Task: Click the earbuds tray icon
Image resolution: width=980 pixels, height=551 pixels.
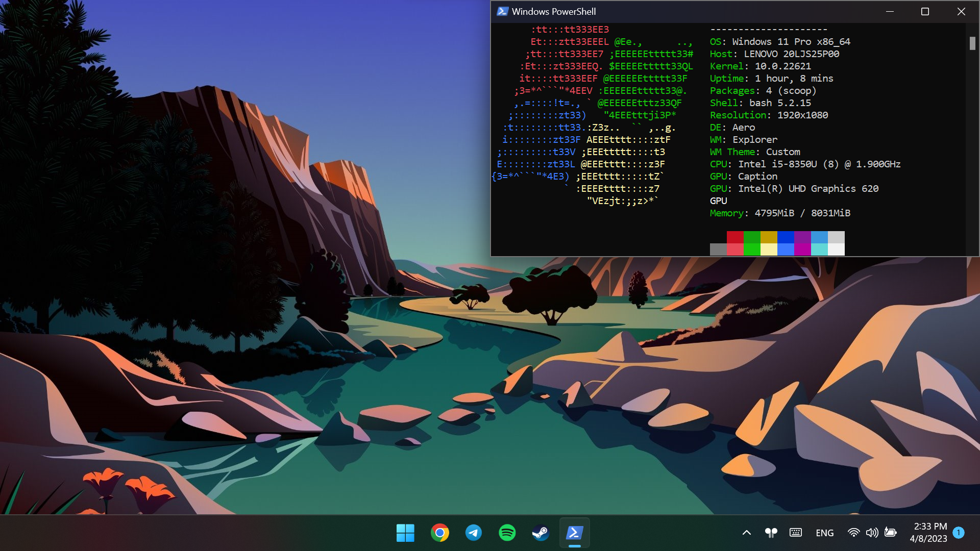Action: click(771, 533)
